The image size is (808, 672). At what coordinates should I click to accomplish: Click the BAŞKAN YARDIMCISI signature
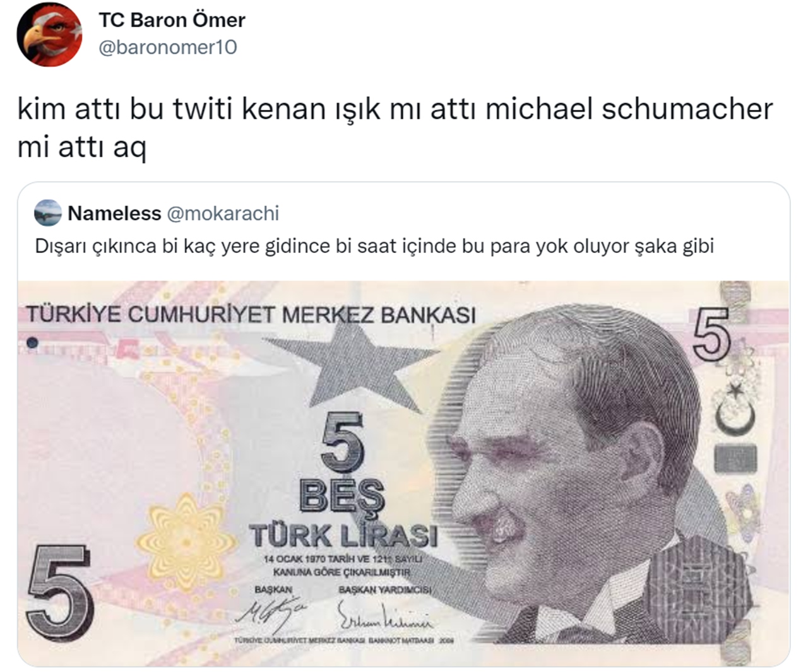(x=385, y=615)
